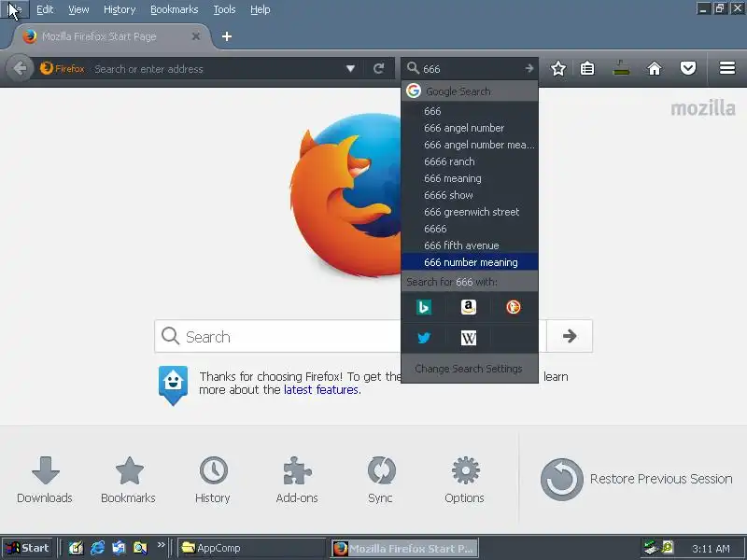Click the address bar input
This screenshot has width=747, height=560.
point(217,68)
